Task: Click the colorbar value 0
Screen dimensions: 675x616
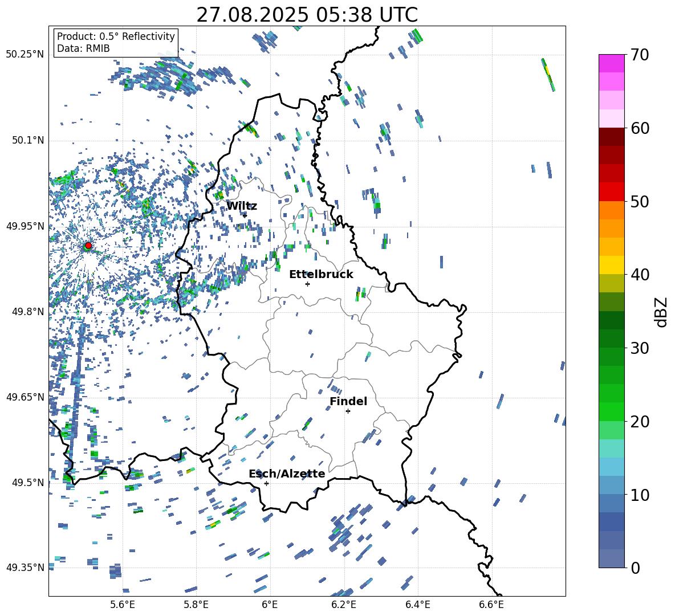Action: (635, 568)
